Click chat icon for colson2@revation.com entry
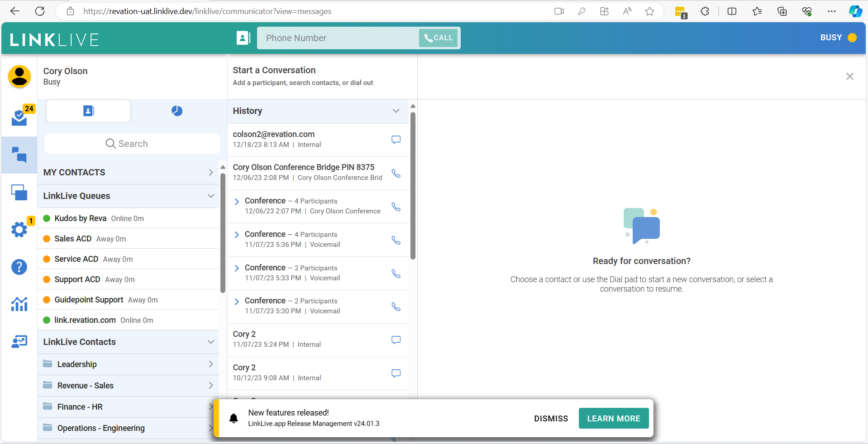The width and height of the screenshot is (868, 444). [396, 140]
